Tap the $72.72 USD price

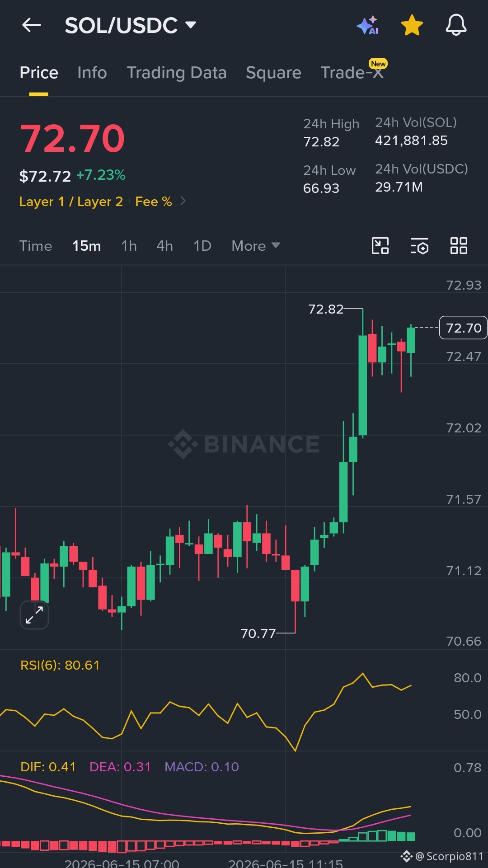click(x=45, y=176)
